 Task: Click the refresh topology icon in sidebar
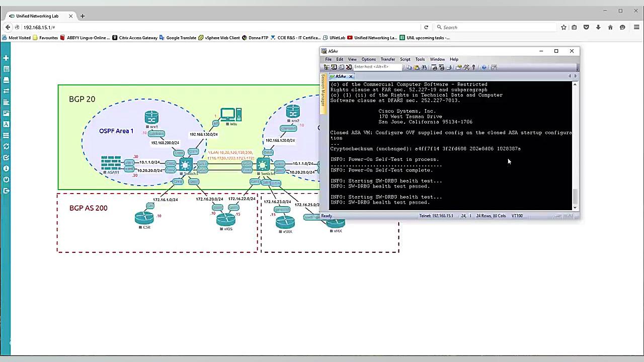click(6, 146)
